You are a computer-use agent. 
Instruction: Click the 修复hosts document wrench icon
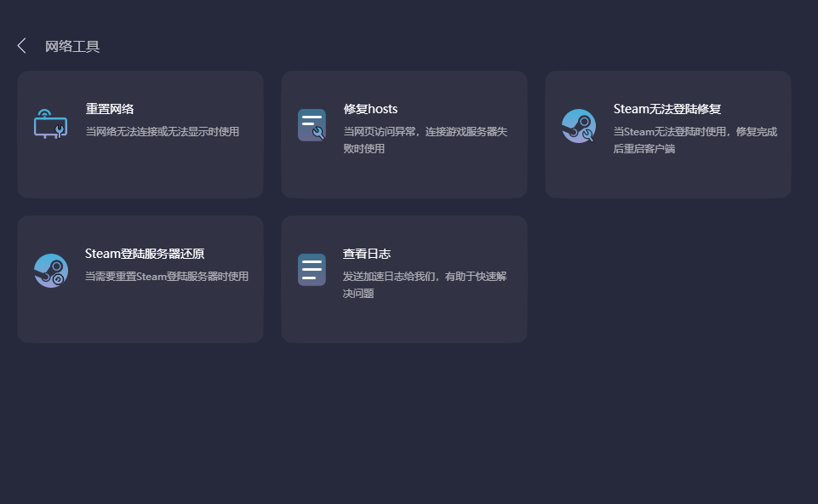point(312,124)
